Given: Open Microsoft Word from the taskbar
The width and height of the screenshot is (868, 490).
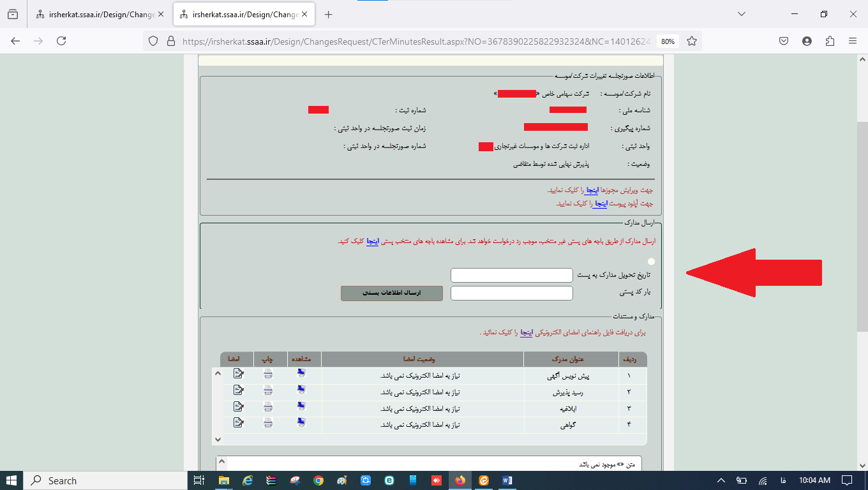Looking at the screenshot, I should (507, 480).
